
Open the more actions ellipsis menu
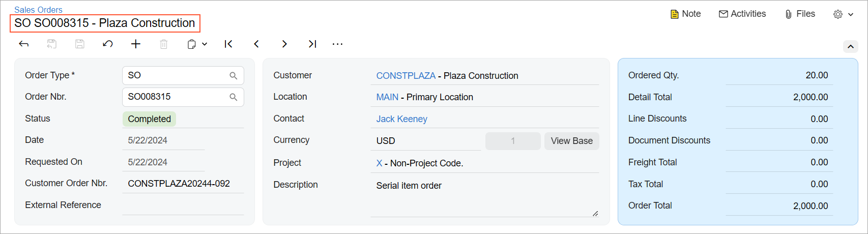(x=337, y=44)
